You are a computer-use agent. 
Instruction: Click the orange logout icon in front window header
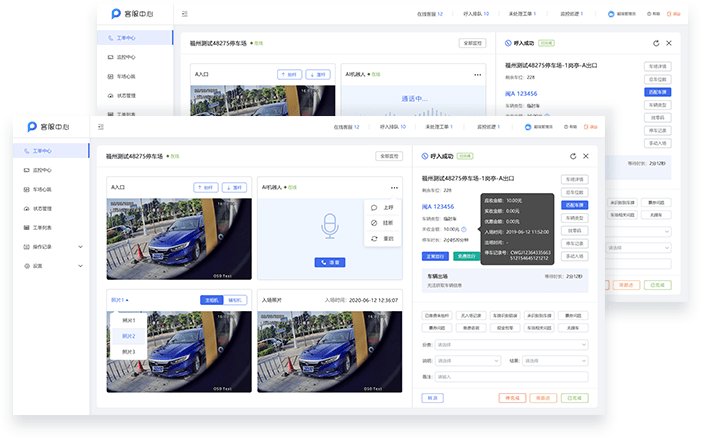pos(586,127)
